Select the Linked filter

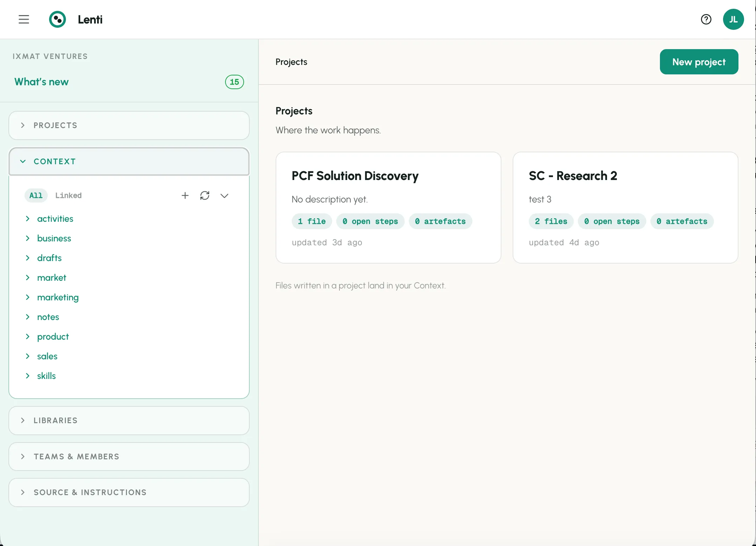click(x=68, y=195)
